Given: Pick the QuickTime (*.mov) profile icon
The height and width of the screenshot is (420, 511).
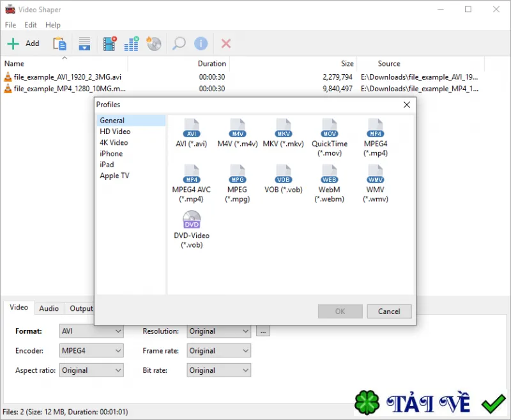Looking at the screenshot, I should point(330,128).
